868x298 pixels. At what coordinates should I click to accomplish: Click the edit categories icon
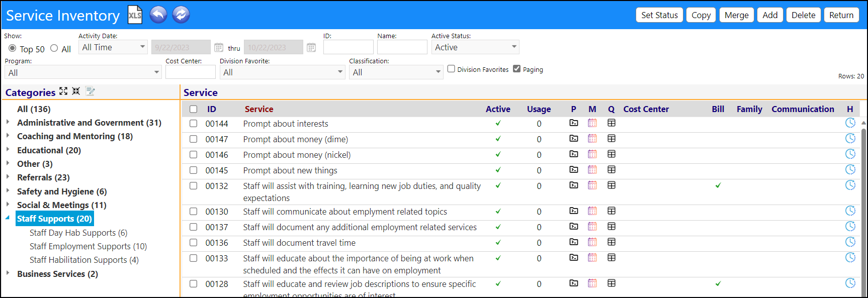[x=90, y=91]
